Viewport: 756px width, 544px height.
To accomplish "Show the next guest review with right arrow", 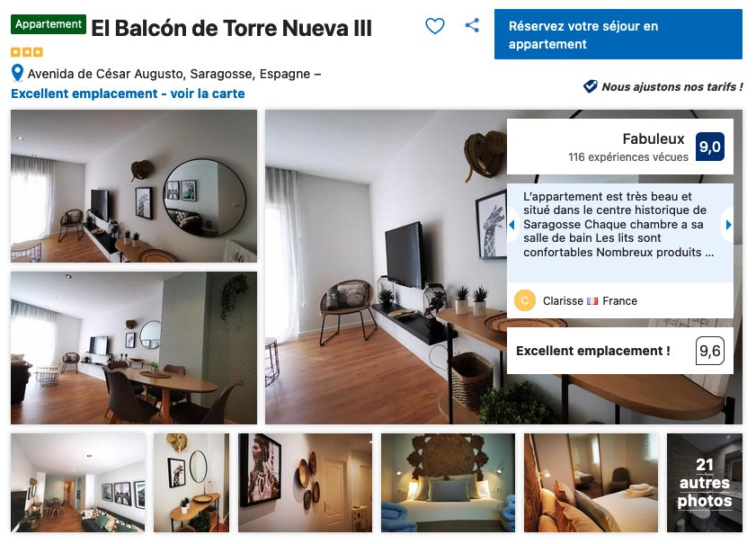I will click(728, 225).
